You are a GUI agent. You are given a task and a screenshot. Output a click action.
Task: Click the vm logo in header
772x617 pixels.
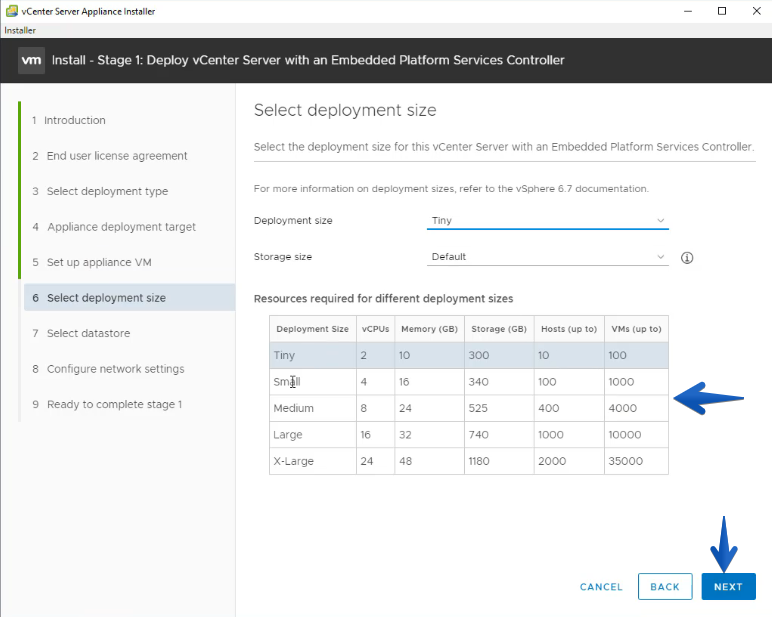tap(32, 61)
